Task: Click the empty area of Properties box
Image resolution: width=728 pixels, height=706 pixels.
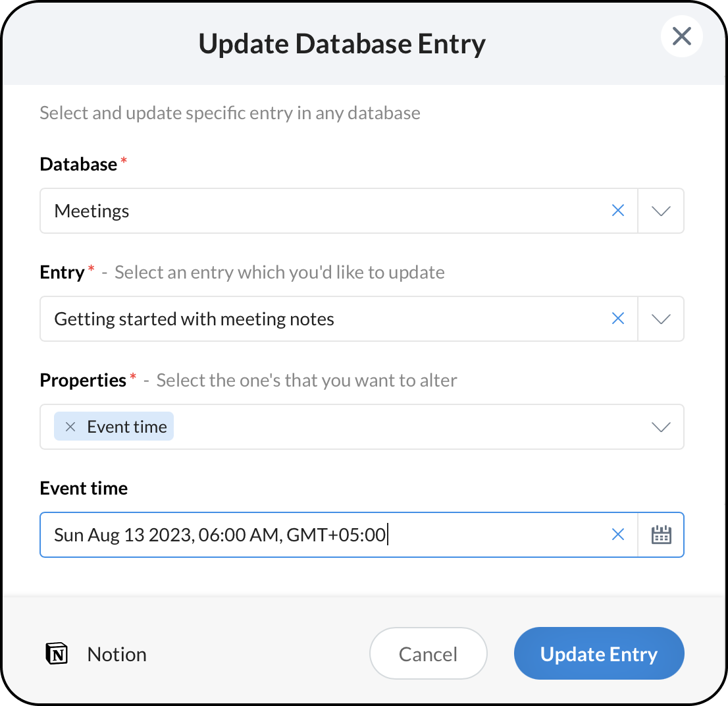Action: 408,427
